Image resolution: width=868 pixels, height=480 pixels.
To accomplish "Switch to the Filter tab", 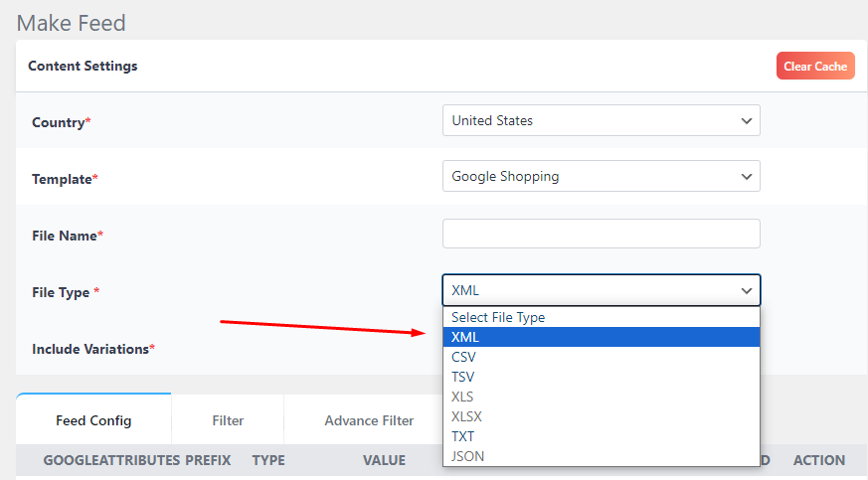I will tap(228, 420).
